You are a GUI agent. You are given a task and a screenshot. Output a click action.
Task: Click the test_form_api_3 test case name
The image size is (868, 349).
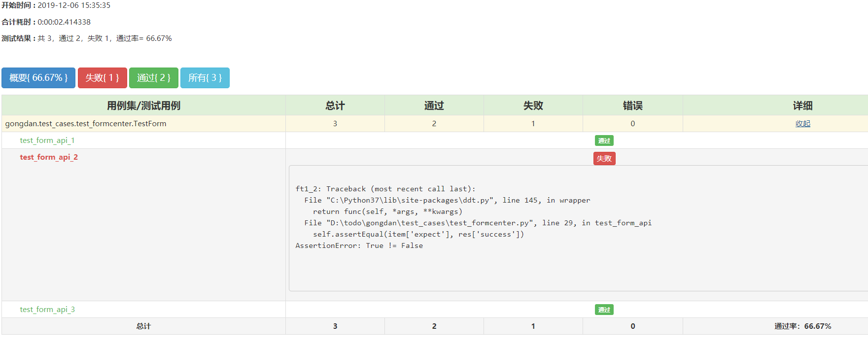(x=47, y=310)
